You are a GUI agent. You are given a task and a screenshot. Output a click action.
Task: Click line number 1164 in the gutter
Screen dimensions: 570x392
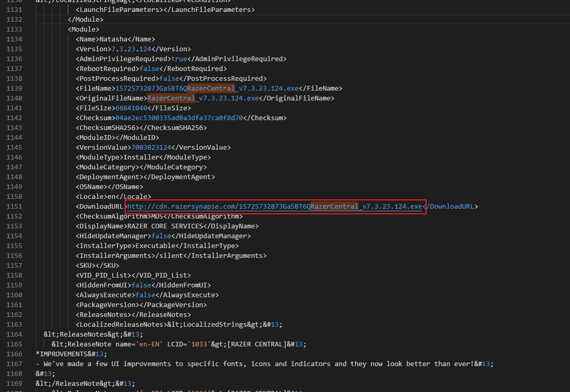pos(14,335)
